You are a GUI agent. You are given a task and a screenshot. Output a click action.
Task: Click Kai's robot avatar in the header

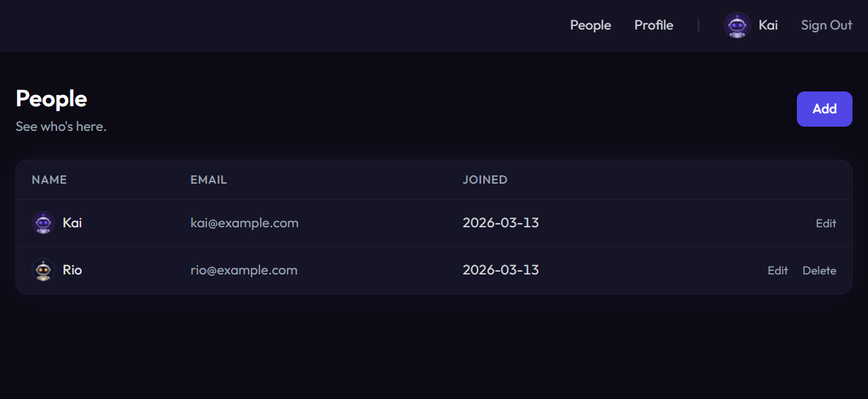(737, 25)
